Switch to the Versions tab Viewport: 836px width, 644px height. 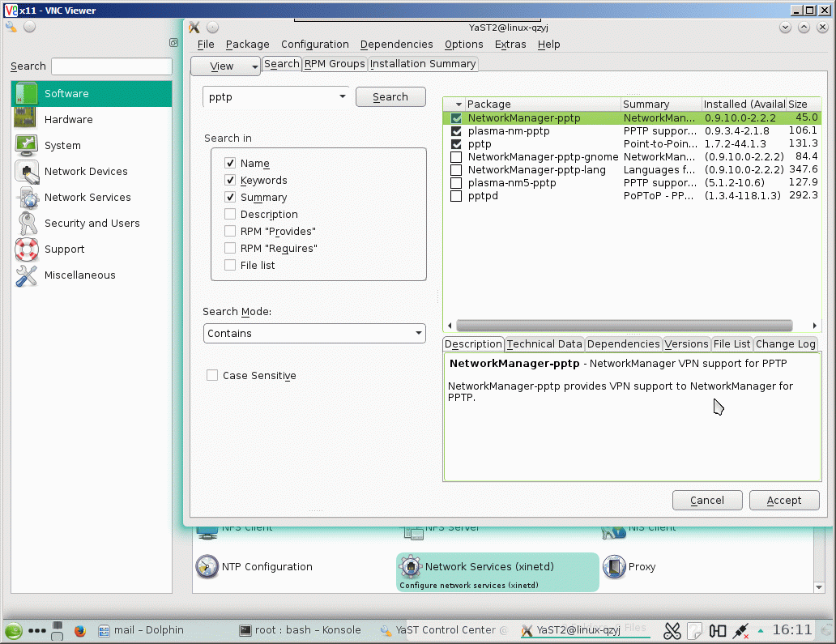[x=686, y=344]
